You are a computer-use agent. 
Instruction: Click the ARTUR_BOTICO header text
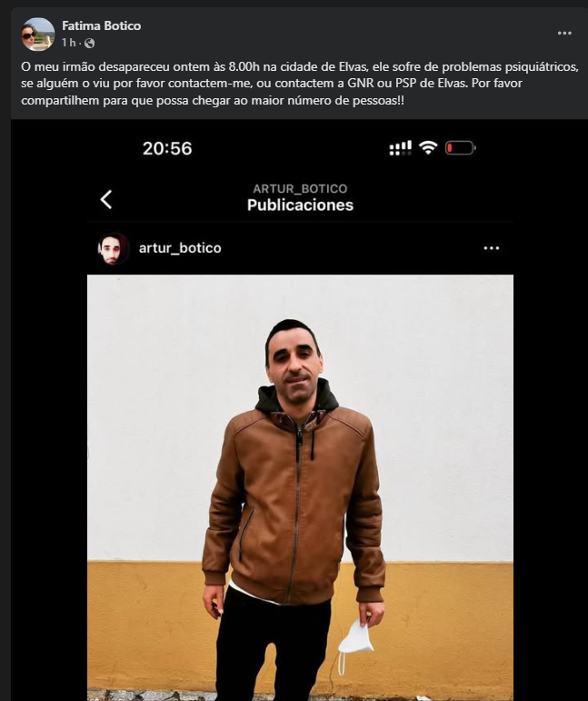click(x=300, y=189)
